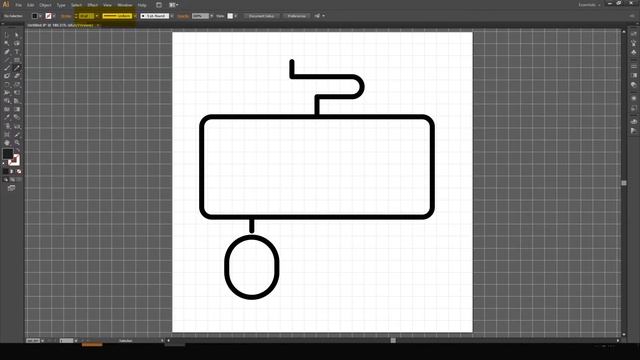Screen dimensions: 640x360
Task: Set paint type to Gradient
Action: coord(12,171)
